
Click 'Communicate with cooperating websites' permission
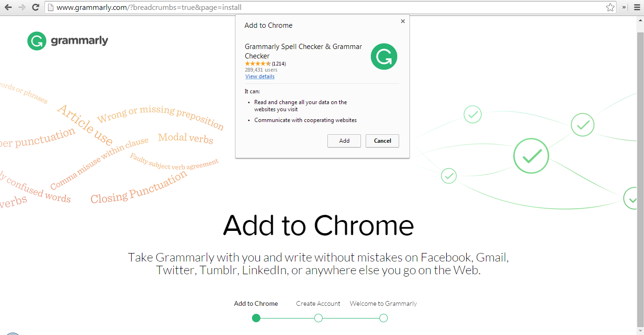(x=305, y=120)
